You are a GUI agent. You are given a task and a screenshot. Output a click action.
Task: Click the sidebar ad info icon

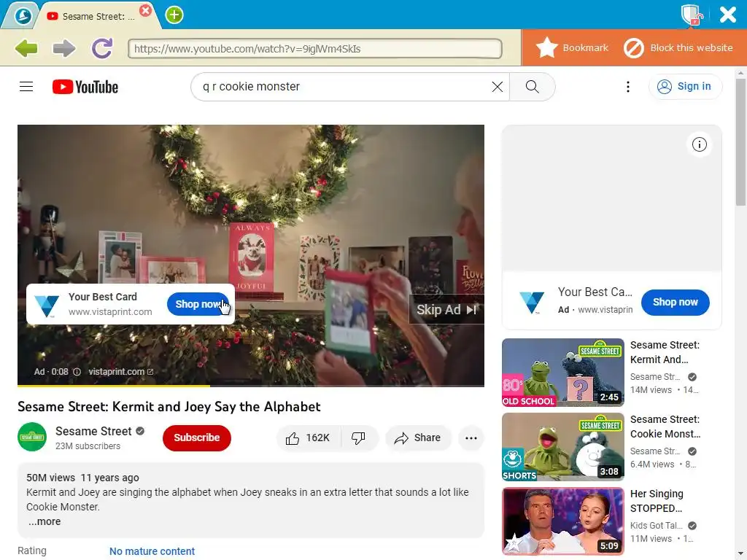(700, 144)
